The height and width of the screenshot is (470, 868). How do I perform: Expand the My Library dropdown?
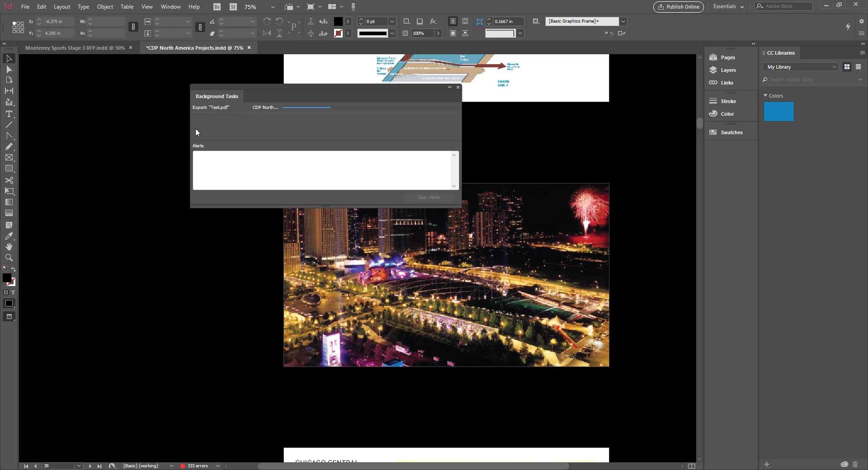801,67
